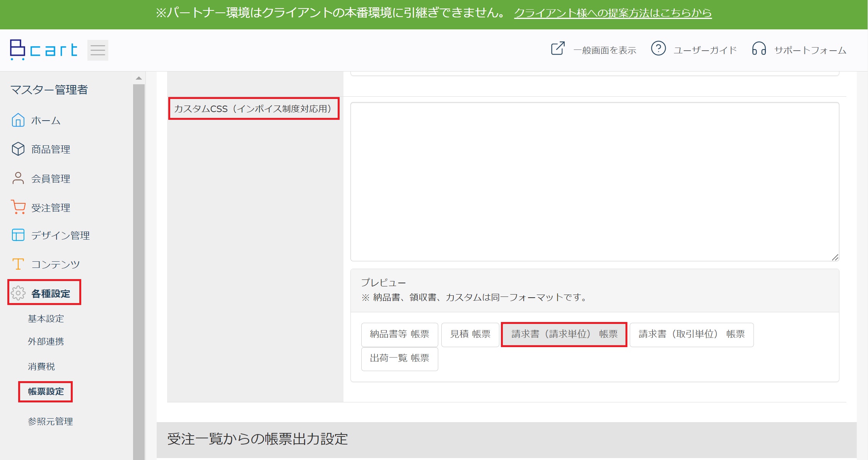
Task: Click the cart icon for 受注管理
Action: tap(18, 207)
